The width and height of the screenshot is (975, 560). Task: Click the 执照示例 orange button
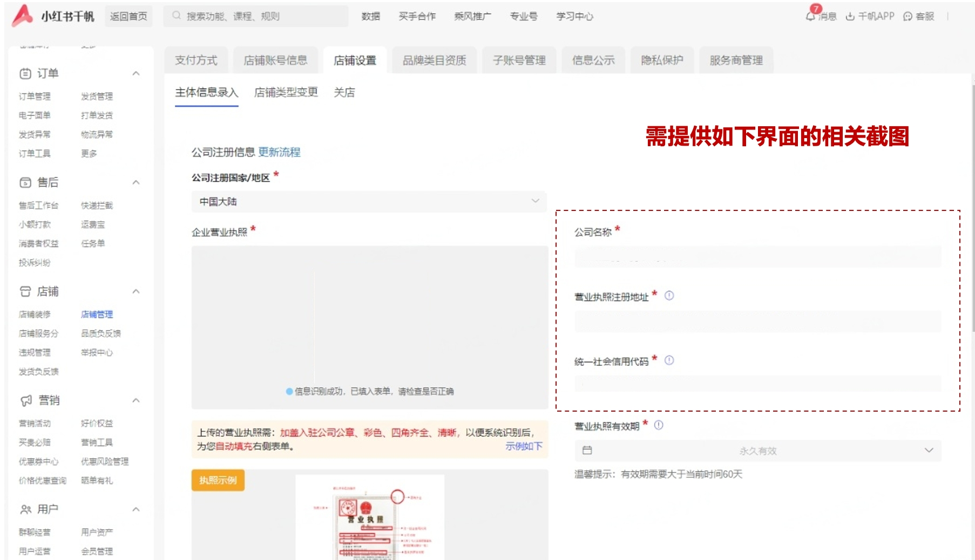[218, 480]
